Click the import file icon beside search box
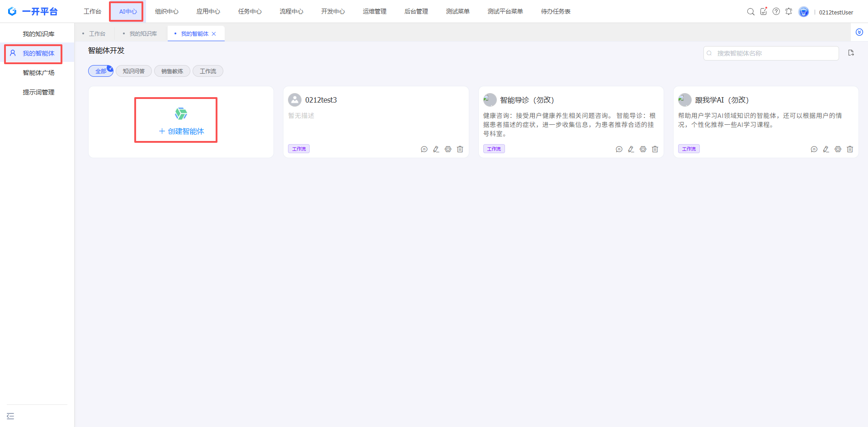 [x=851, y=53]
